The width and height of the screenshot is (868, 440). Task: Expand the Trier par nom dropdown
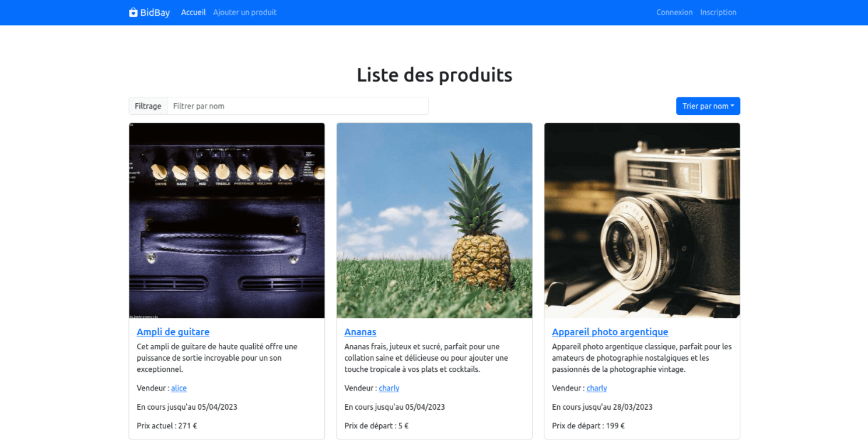(x=708, y=106)
